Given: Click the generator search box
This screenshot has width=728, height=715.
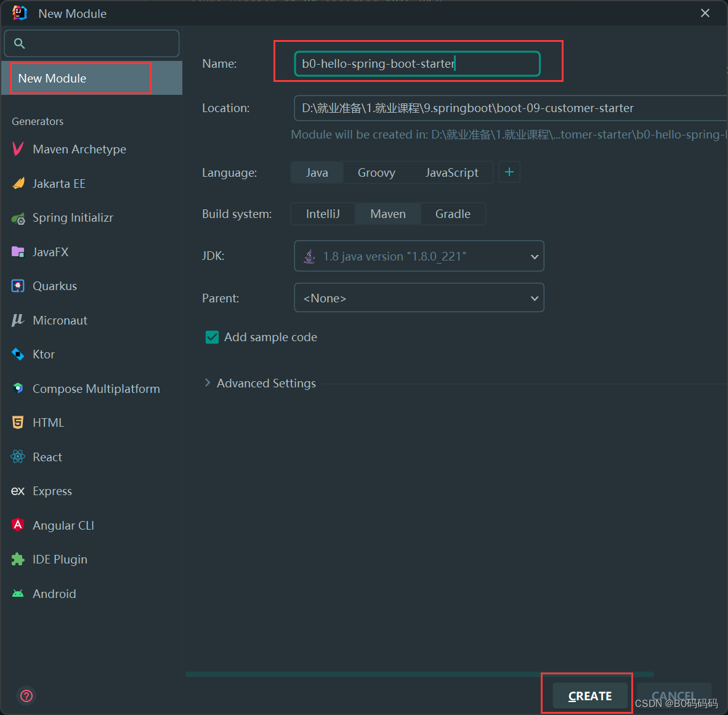Looking at the screenshot, I should (92, 43).
